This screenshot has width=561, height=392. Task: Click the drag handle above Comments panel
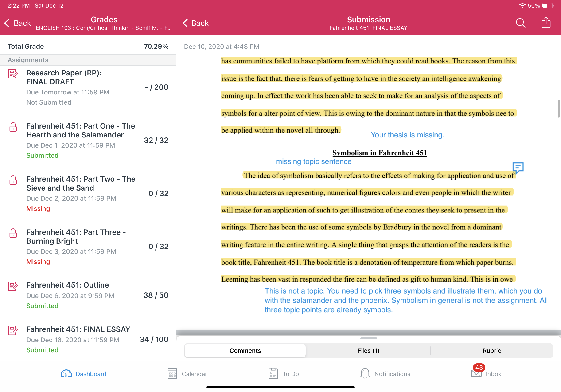point(368,338)
